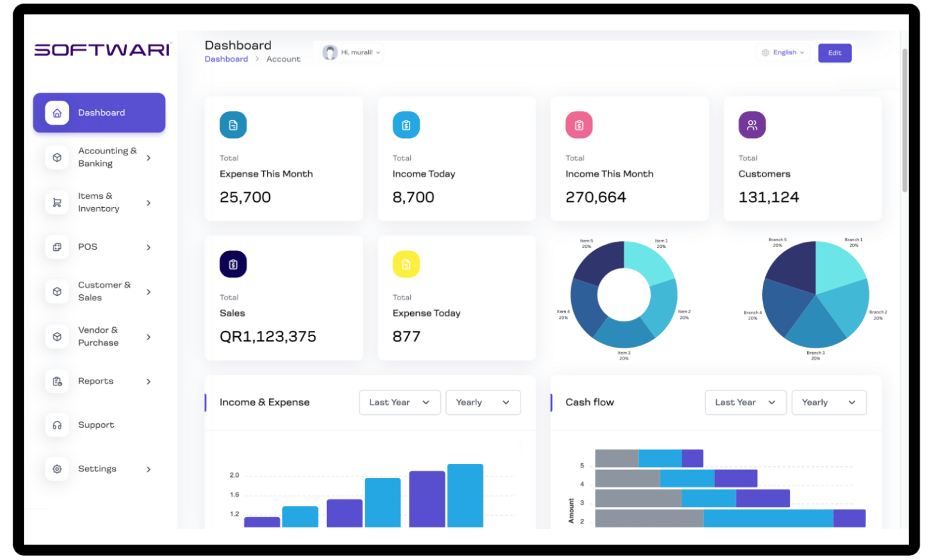Open Customer & Sales menu item
This screenshot has width=933, height=560.
99,292
